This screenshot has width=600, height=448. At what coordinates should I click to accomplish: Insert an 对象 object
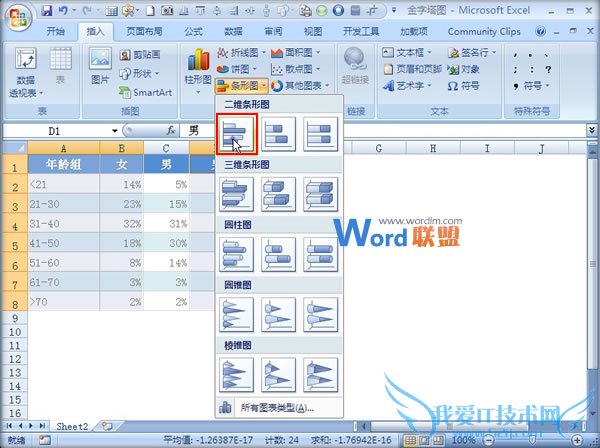[x=463, y=69]
